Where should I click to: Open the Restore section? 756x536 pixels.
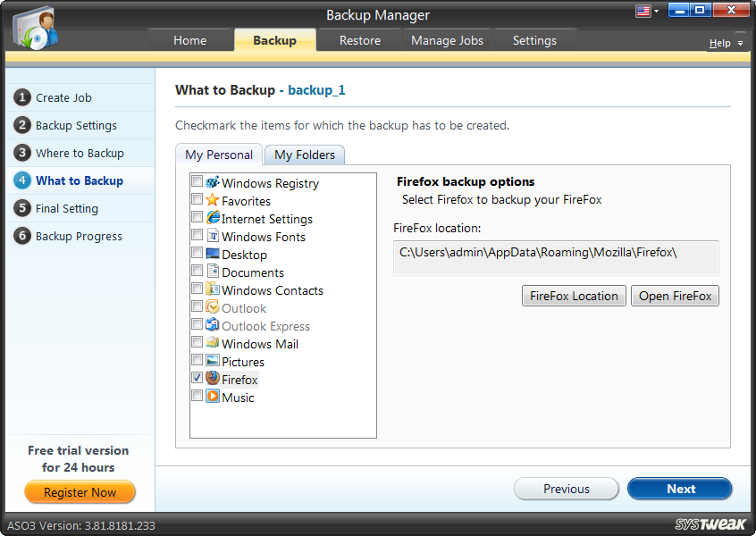pos(359,40)
